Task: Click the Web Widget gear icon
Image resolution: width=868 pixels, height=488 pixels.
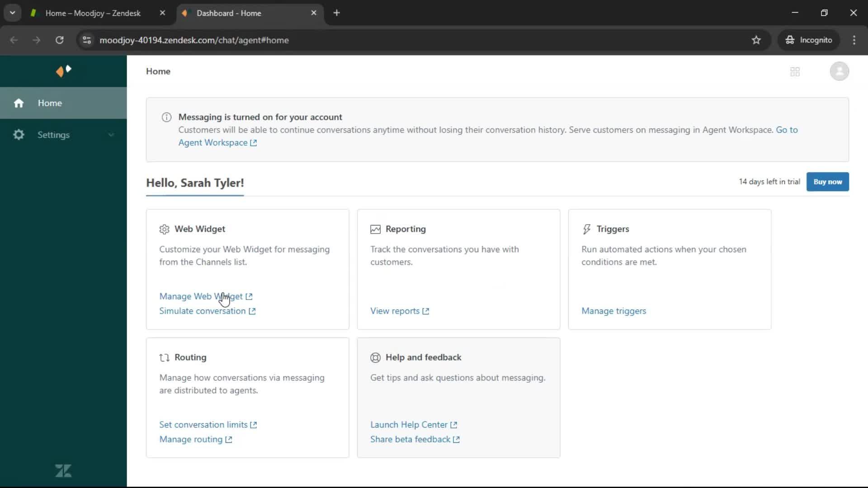Action: 164,229
